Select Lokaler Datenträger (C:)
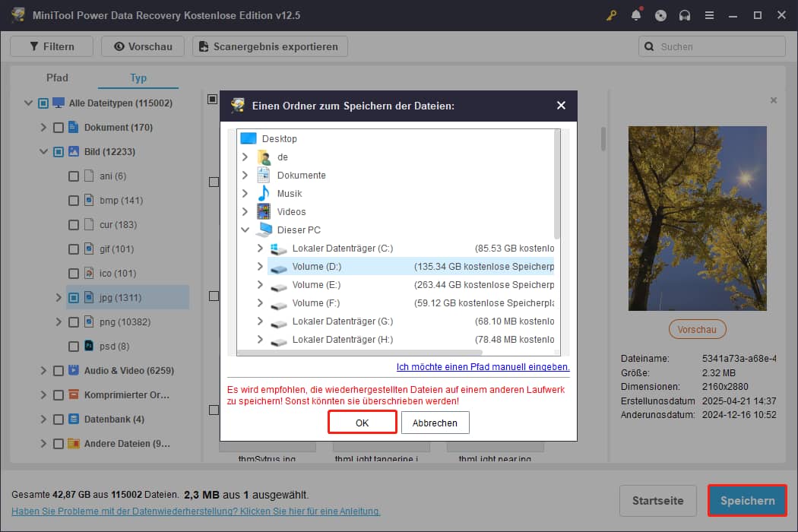Screen dimensions: 798x532 pyautogui.click(x=343, y=249)
